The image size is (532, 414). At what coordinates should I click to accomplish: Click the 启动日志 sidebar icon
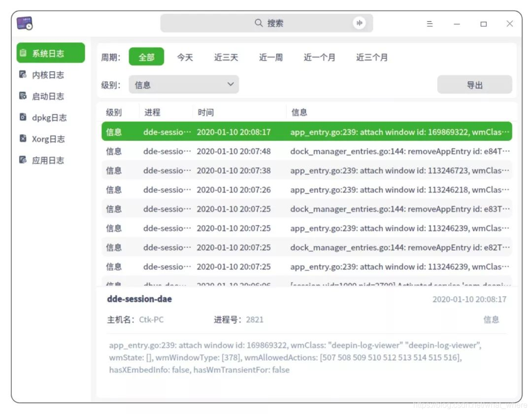23,96
